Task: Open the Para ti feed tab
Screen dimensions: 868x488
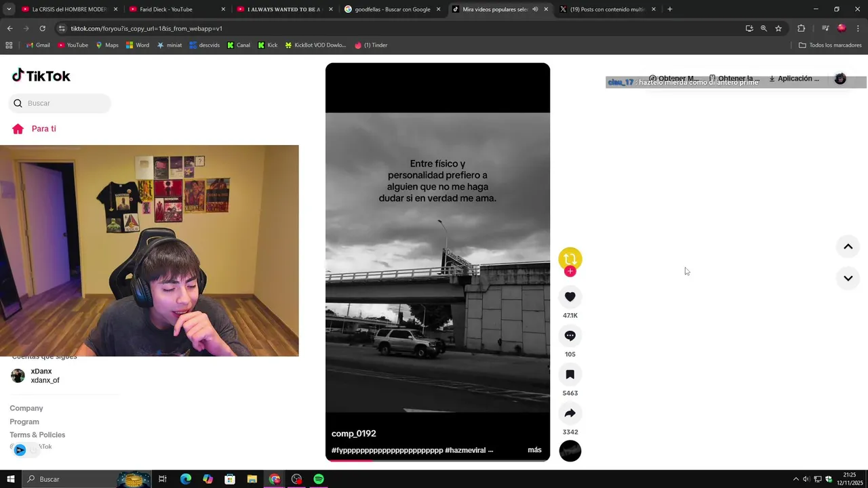Action: pos(44,129)
